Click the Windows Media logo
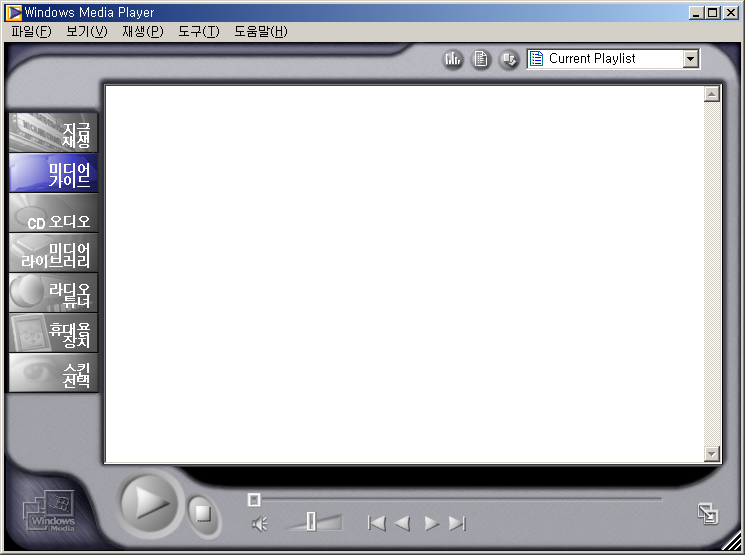Image resolution: width=745 pixels, height=555 pixels. click(x=49, y=511)
